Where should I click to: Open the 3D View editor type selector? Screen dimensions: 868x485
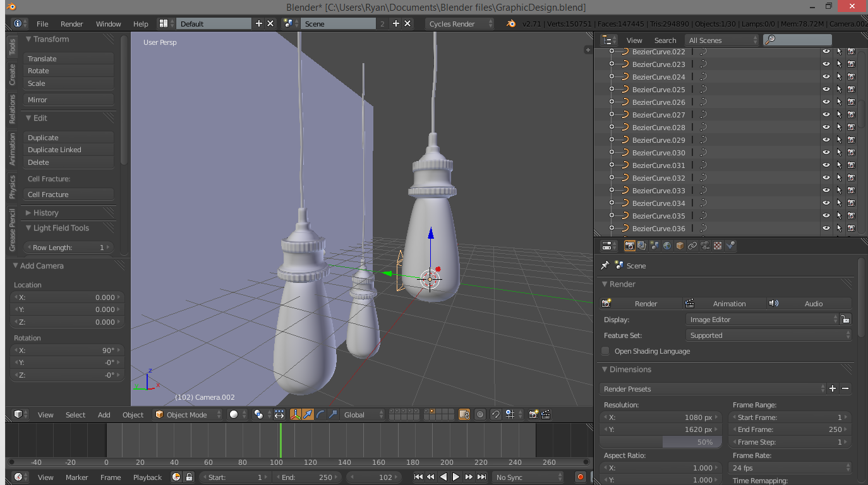[20, 414]
